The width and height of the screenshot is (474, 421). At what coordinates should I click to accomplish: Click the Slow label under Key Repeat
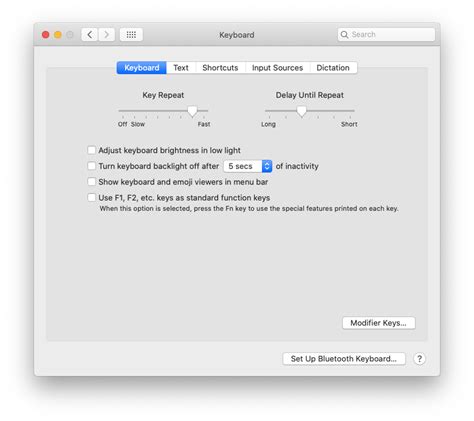pyautogui.click(x=138, y=124)
